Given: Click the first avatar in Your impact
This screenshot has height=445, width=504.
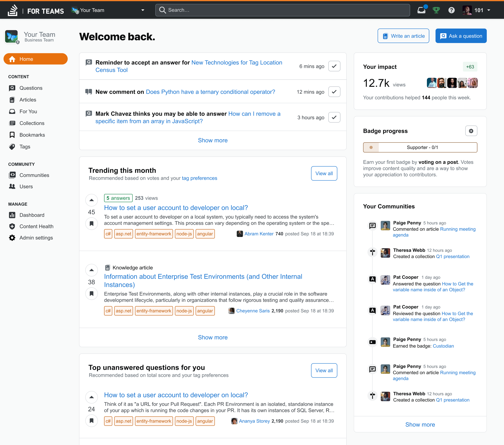Looking at the screenshot, I should (431, 83).
